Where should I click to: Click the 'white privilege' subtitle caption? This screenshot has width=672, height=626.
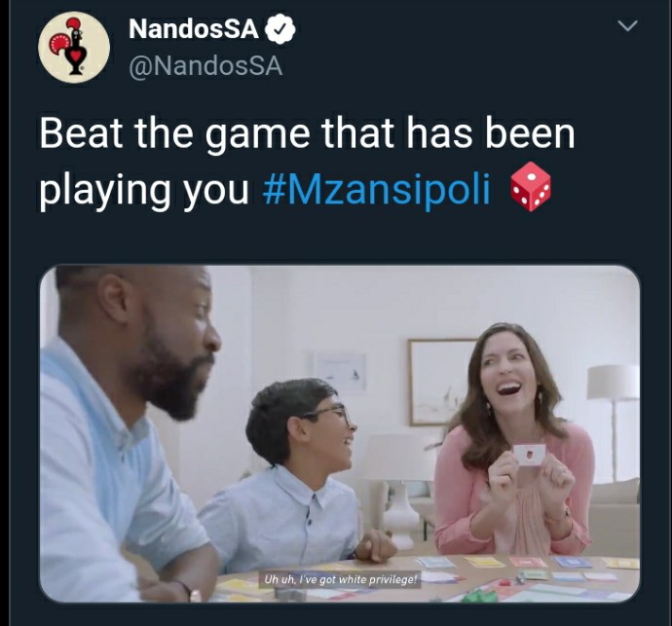[x=340, y=579]
